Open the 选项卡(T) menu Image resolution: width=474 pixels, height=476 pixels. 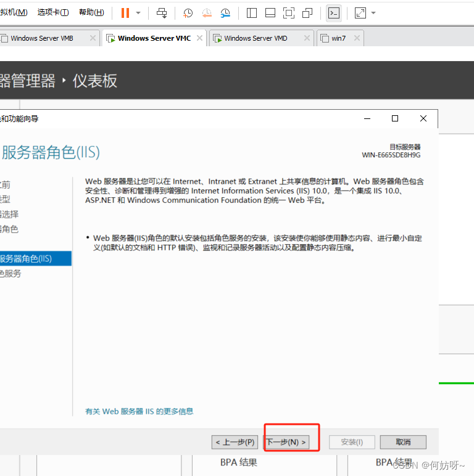point(53,12)
